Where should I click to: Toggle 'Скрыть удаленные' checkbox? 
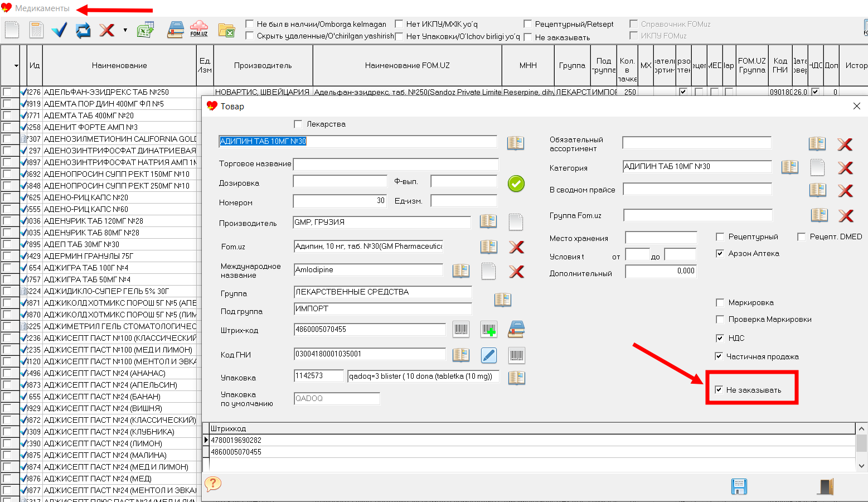tap(250, 36)
